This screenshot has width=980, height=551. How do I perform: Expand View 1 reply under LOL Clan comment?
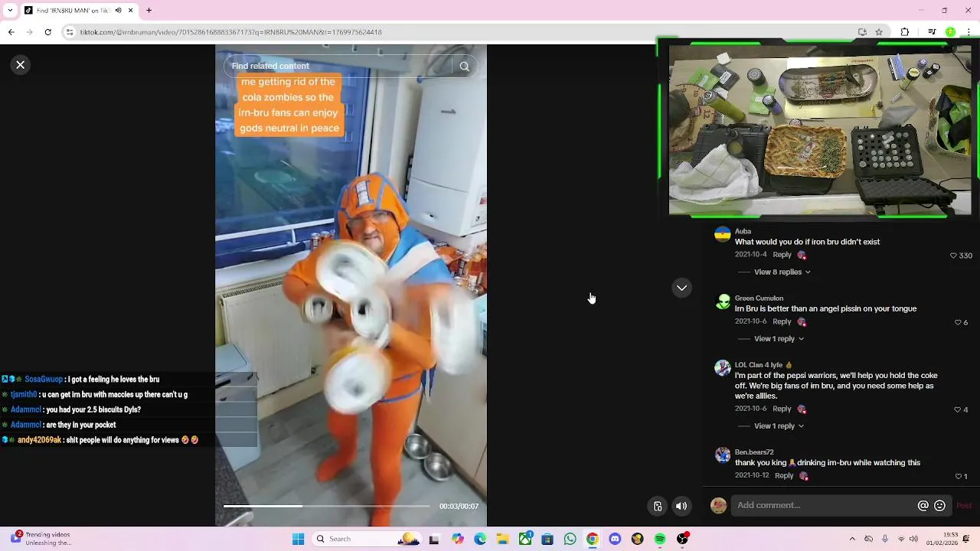(x=779, y=425)
